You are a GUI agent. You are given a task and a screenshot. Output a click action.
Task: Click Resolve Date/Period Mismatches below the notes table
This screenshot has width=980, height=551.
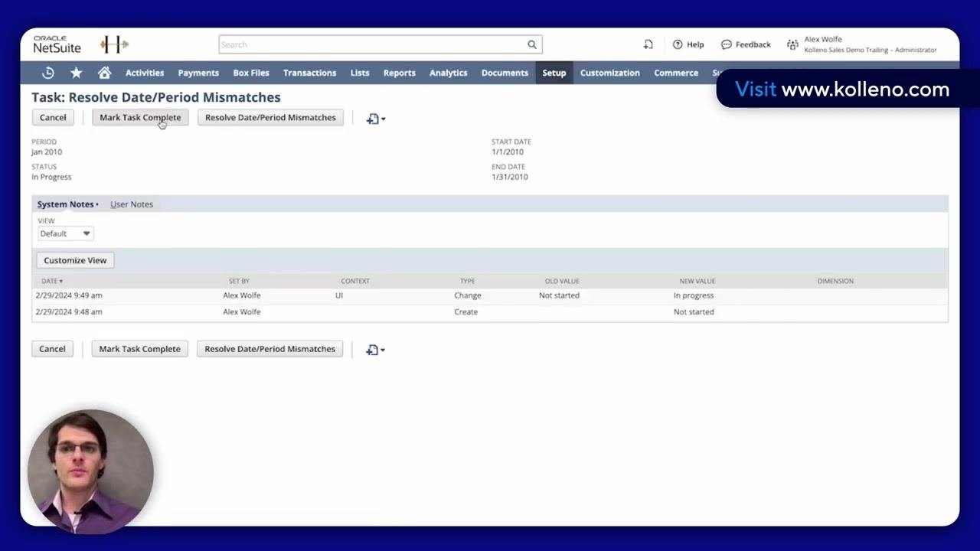pyautogui.click(x=270, y=349)
